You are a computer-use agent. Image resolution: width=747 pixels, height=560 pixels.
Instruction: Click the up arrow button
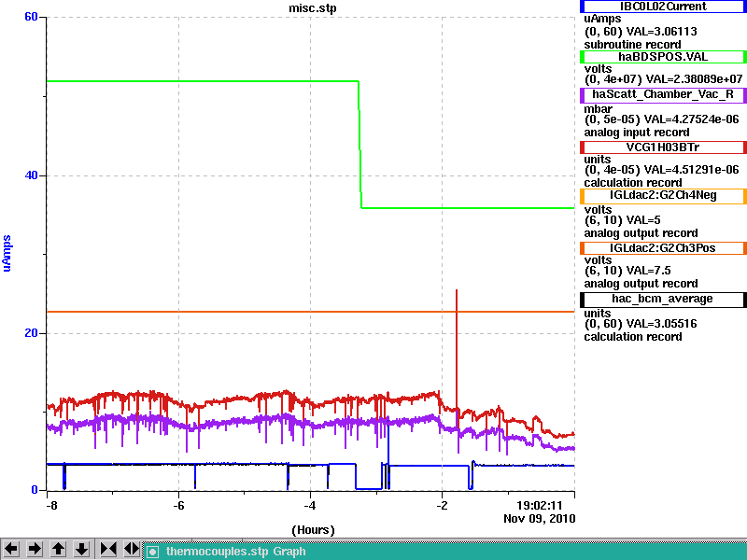tap(58, 549)
